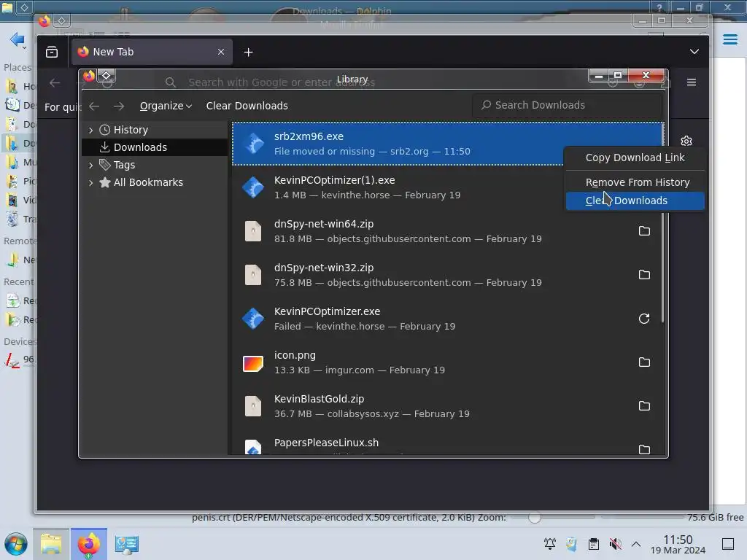Select dnSpy-net-win32.zip download row
Screen dimensions: 747x560
point(448,275)
